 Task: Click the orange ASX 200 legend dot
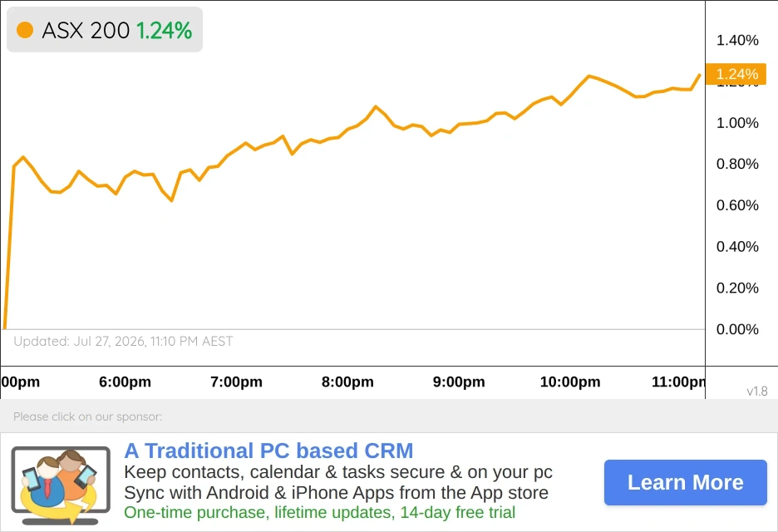point(25,30)
